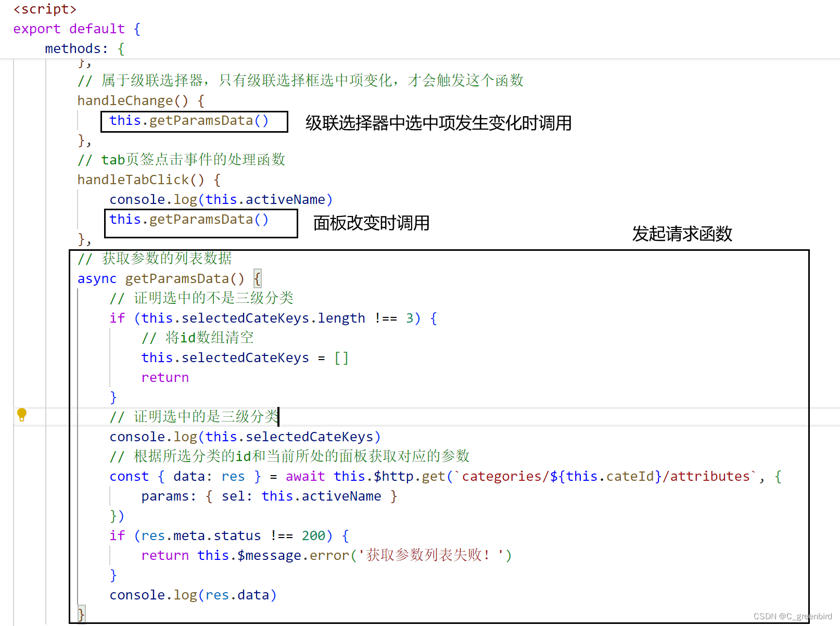The image size is (840, 626).
Task: Click 'this.selectedCateKeys = []' assignment line
Action: click(245, 357)
